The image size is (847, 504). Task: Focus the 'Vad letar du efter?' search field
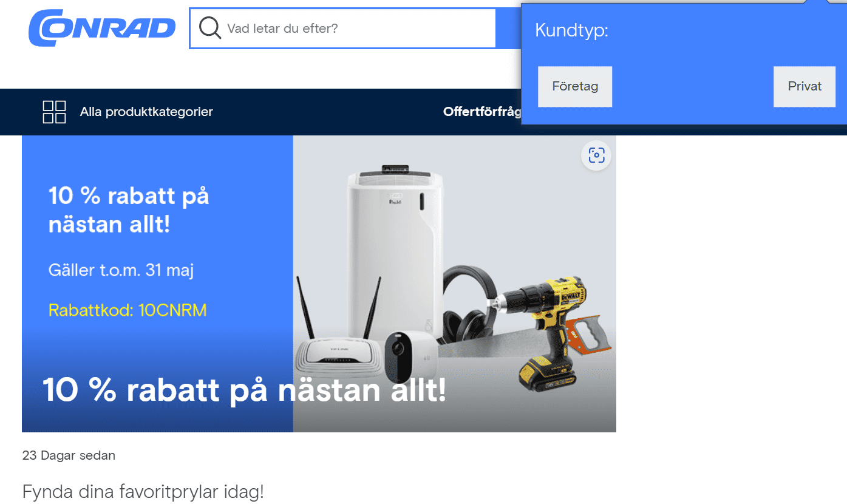(358, 28)
